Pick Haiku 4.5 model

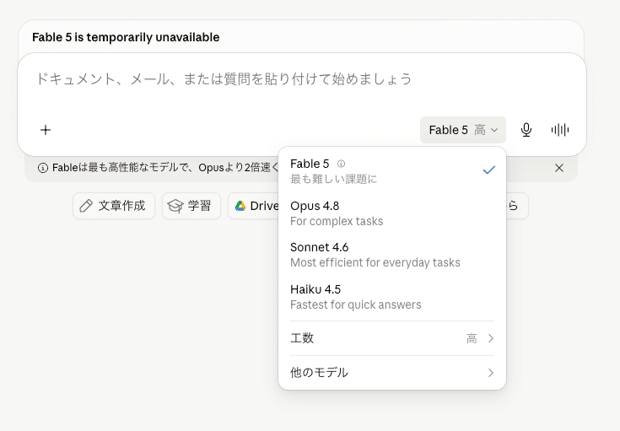pos(392,297)
